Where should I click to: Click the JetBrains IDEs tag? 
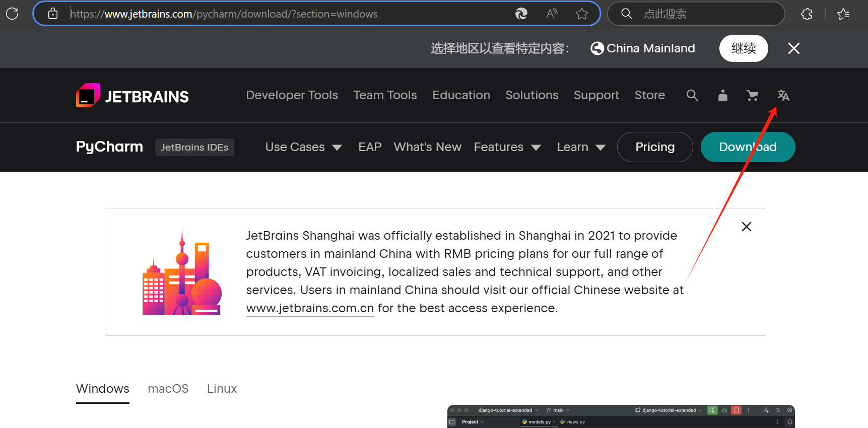(194, 147)
